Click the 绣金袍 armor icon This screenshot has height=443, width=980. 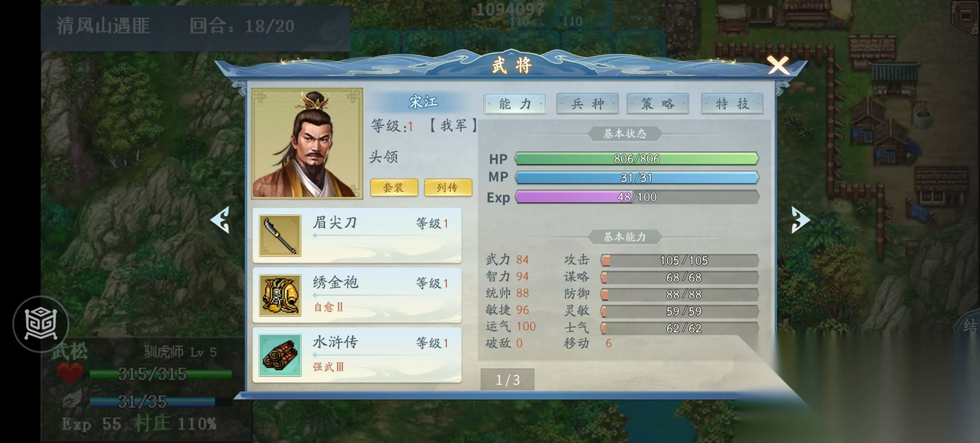coord(280,295)
